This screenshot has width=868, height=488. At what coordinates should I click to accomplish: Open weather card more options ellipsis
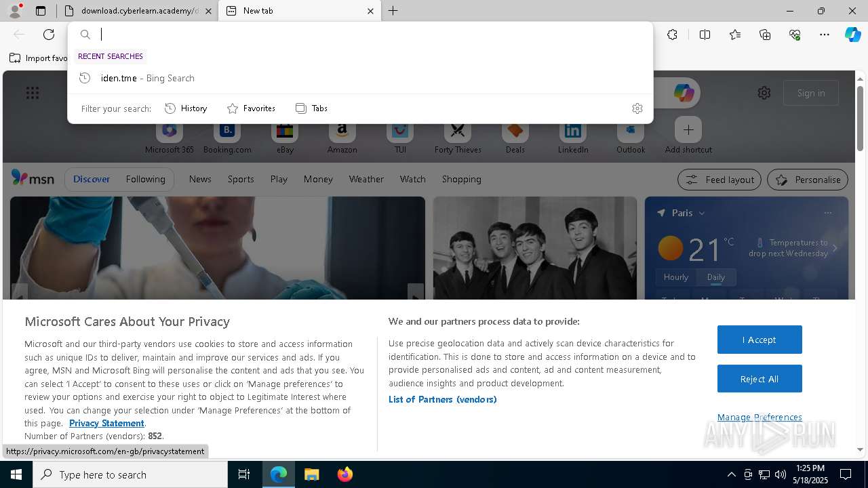pyautogui.click(x=828, y=213)
